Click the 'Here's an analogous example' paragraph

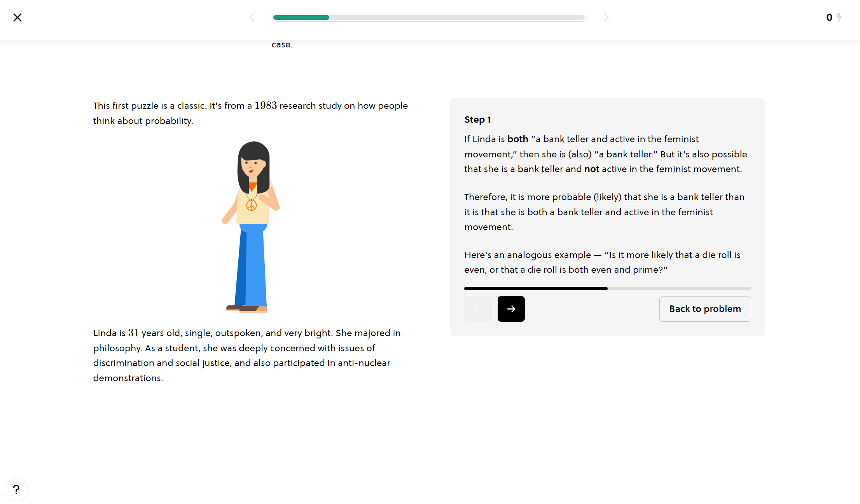click(x=602, y=262)
